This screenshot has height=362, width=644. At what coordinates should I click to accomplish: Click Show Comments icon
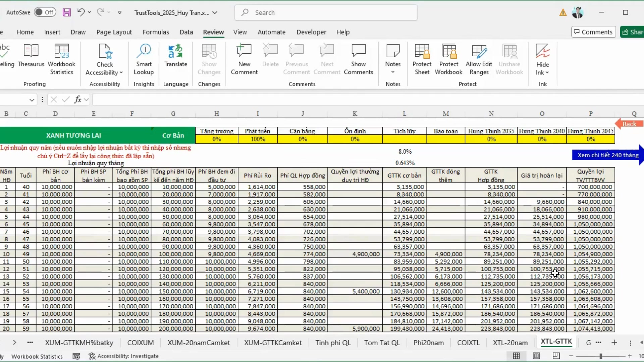tap(358, 60)
